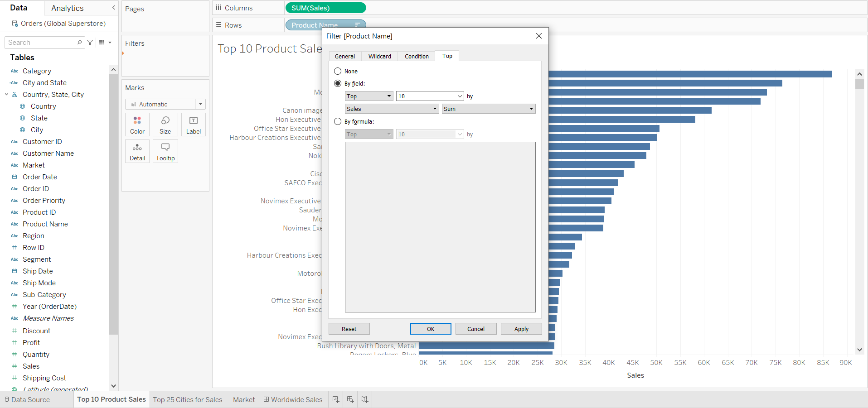Screen dimensions: 868x408
Task: Select the Customer Name field
Action: [x=48, y=154]
